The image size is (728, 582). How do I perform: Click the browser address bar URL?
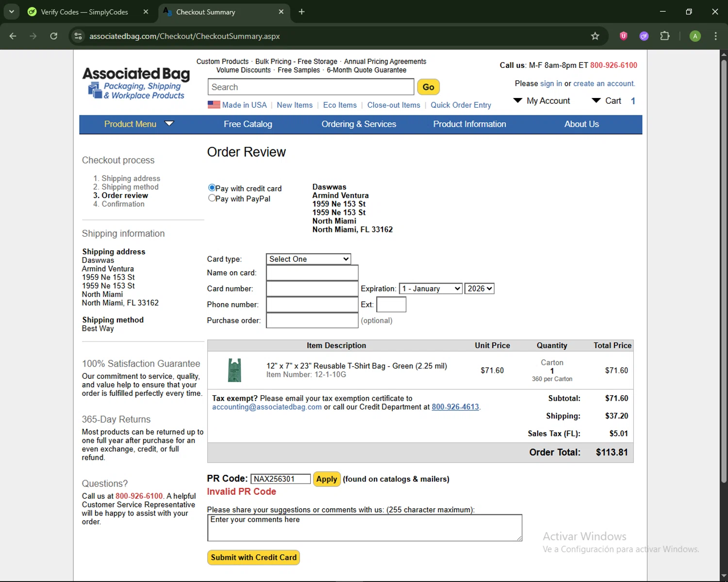[x=184, y=36]
